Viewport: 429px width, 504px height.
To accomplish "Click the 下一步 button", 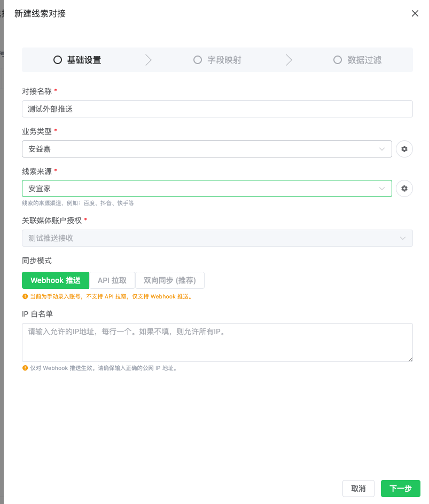I will (x=400, y=489).
